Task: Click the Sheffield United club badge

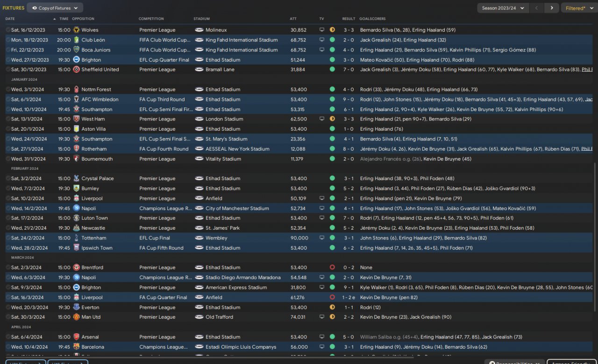Action: pyautogui.click(x=76, y=70)
